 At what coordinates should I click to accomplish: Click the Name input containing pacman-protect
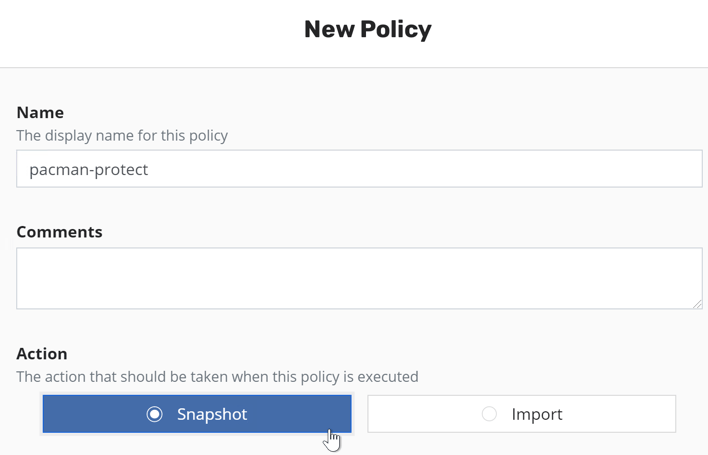(359, 169)
